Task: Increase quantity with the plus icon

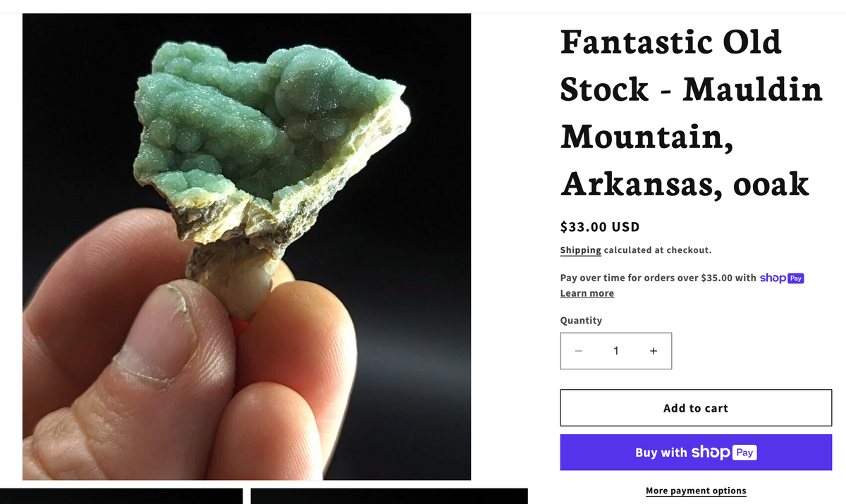Action: click(x=654, y=351)
